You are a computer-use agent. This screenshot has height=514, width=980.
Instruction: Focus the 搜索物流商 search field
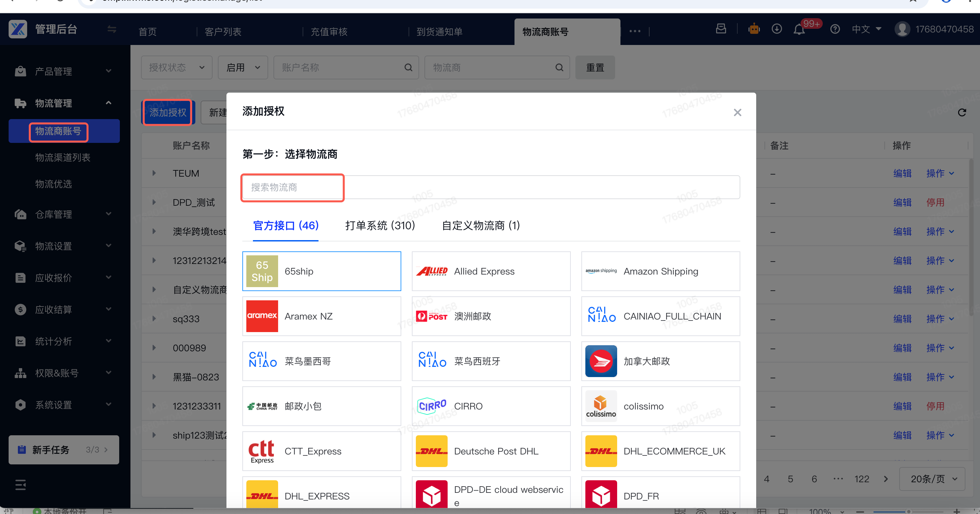tap(491, 188)
